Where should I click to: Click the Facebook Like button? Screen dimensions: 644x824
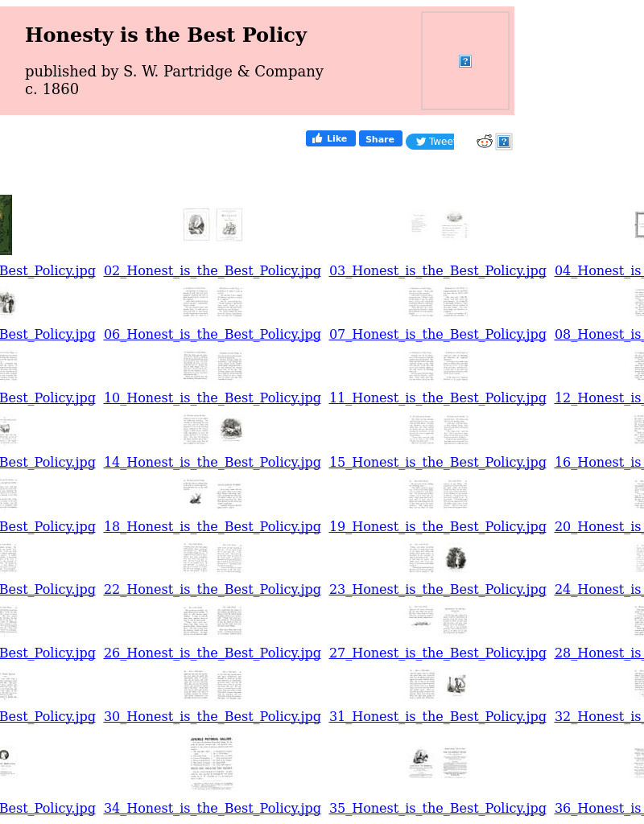330,138
